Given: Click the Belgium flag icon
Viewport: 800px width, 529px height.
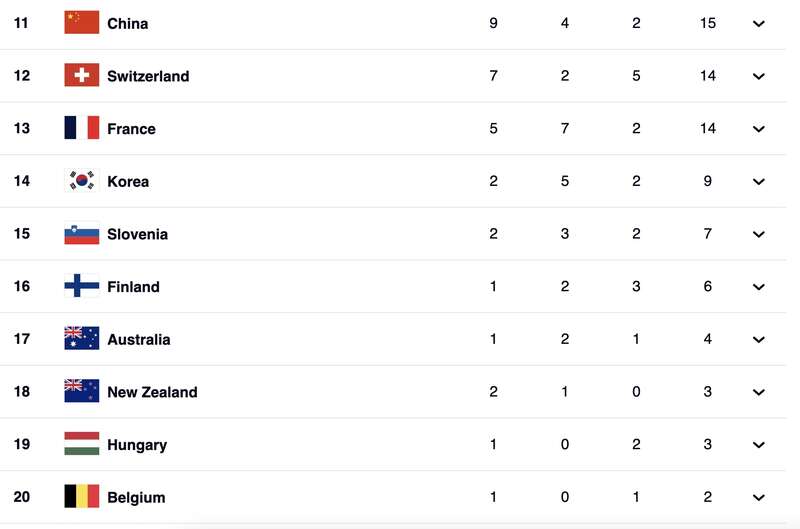Looking at the screenshot, I should click(x=81, y=497).
